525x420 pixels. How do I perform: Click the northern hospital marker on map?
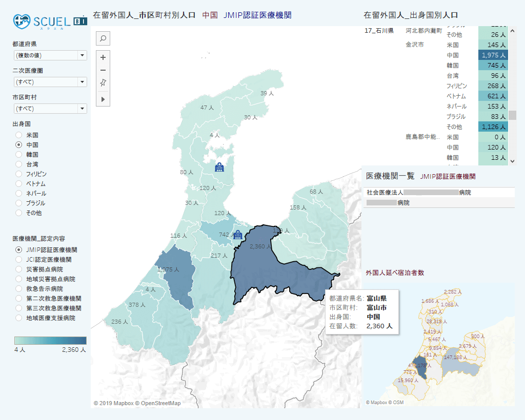tap(219, 167)
